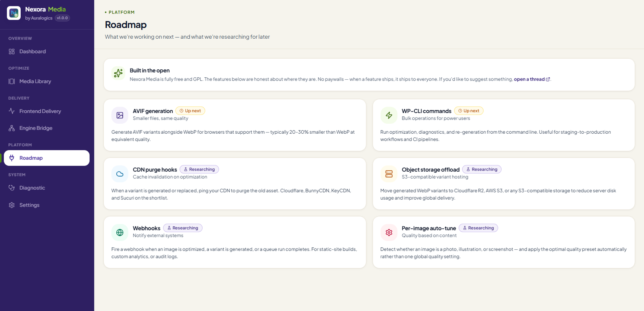
Task: Click the AVIF generation image icon
Action: click(120, 115)
